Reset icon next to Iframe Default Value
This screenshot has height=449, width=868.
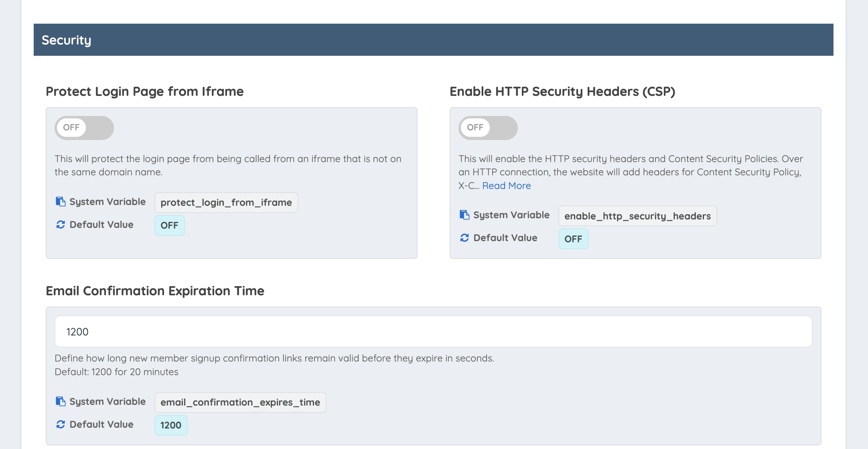click(x=61, y=225)
